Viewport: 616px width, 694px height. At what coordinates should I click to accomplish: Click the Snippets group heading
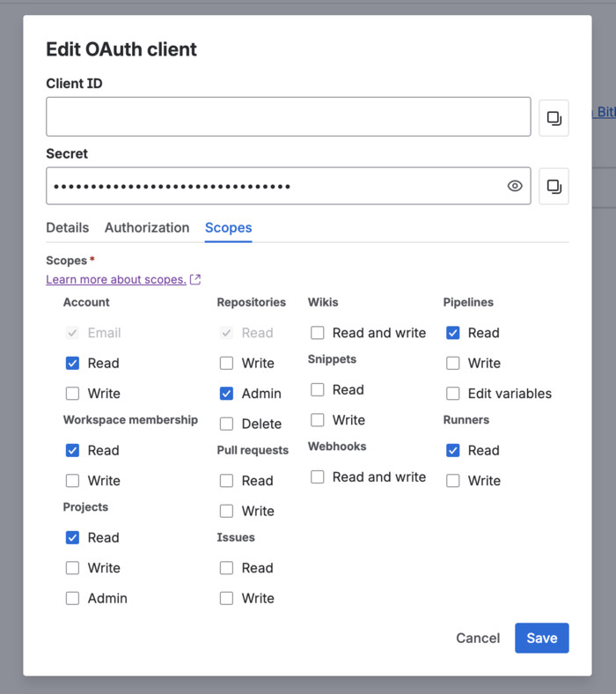click(x=332, y=359)
